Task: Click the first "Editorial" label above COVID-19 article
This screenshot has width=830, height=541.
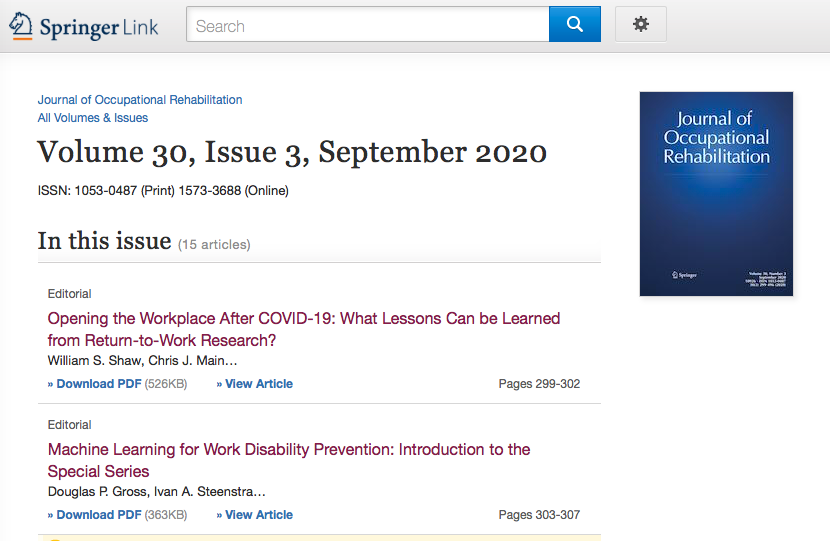Action: pos(69,294)
